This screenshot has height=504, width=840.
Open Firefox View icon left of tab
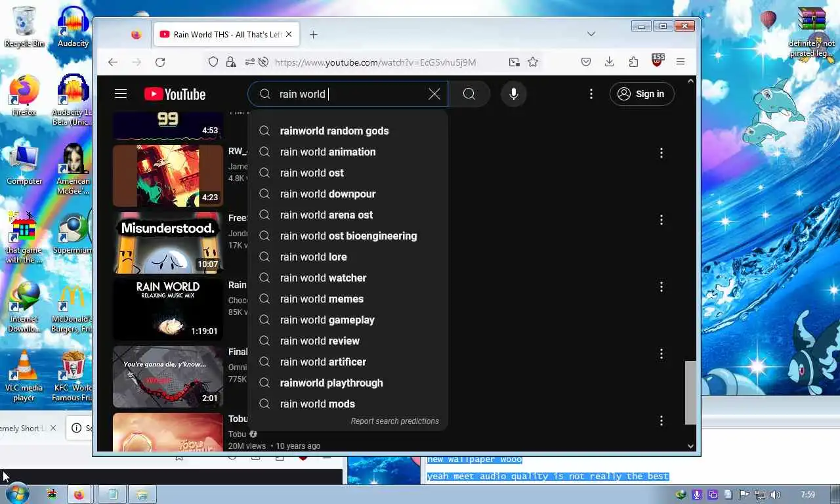(x=136, y=35)
